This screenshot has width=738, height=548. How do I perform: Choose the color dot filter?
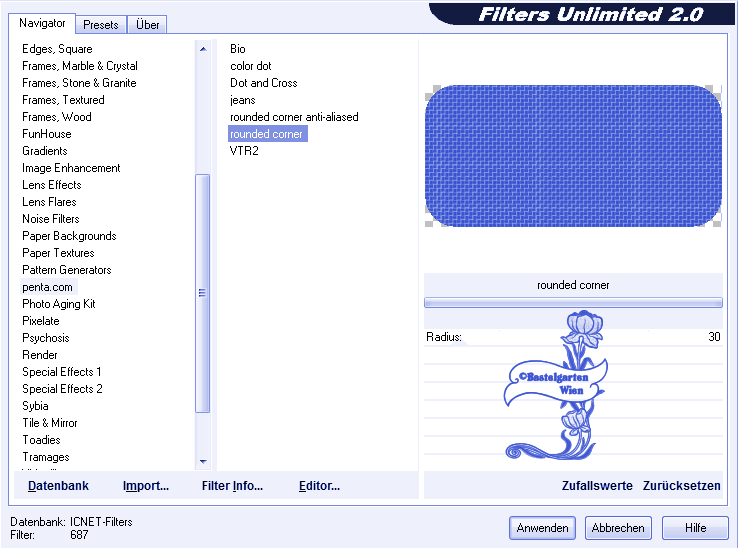pos(250,66)
